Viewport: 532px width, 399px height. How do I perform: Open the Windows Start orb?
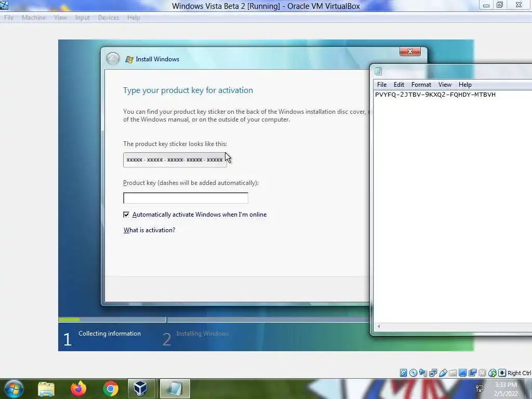pyautogui.click(x=14, y=389)
